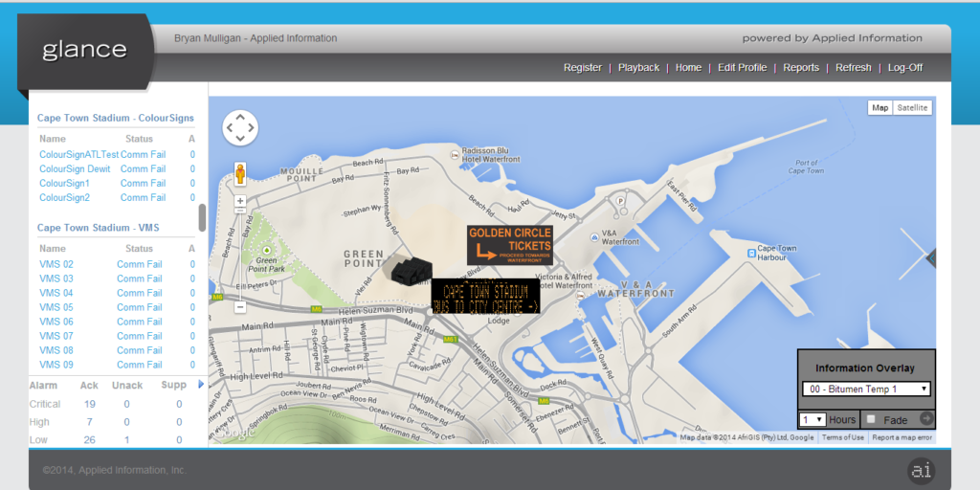Zoom out on the map
Screen dimensions: 980x490
pyautogui.click(x=240, y=307)
